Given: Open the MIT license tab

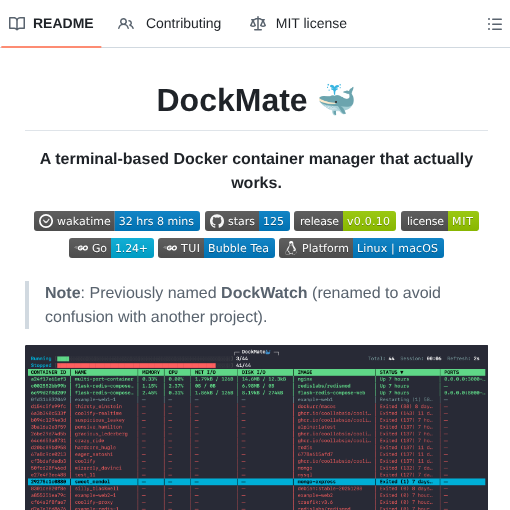Looking at the screenshot, I should (x=298, y=24).
